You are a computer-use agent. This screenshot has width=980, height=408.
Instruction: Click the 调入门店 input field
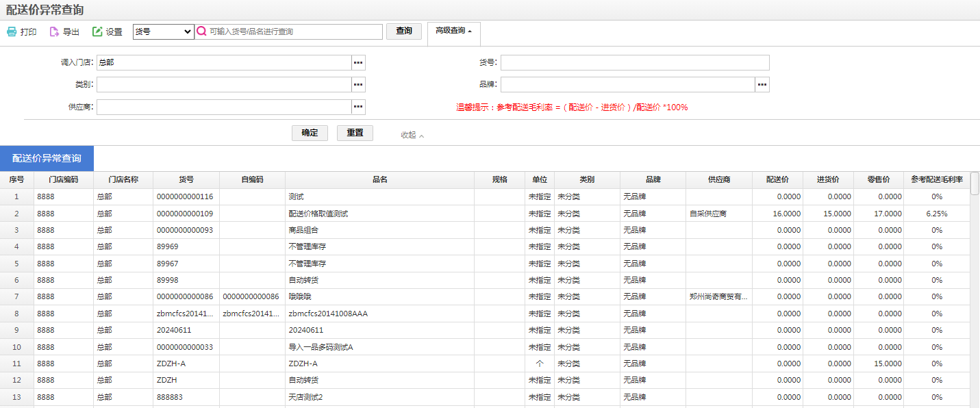[x=224, y=62]
